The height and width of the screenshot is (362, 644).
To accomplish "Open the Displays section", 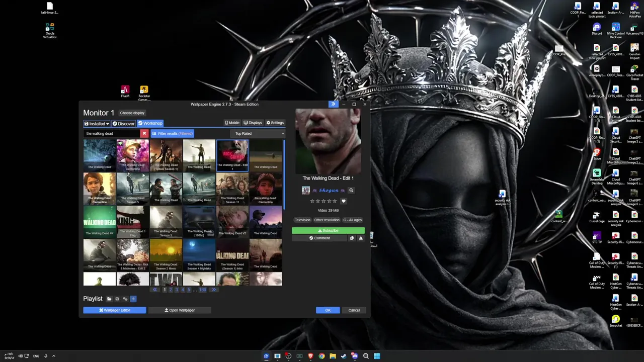I will [253, 123].
